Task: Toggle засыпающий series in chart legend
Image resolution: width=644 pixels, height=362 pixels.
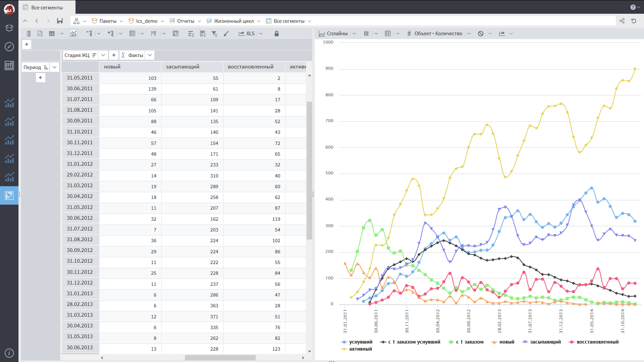Action: coord(542,342)
